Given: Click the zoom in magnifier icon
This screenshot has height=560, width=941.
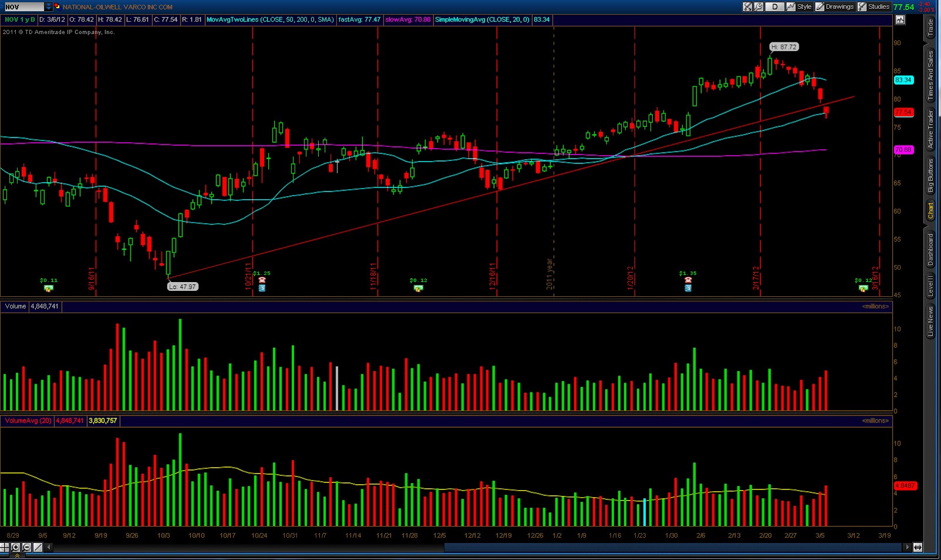Looking at the screenshot, I should [x=15, y=547].
